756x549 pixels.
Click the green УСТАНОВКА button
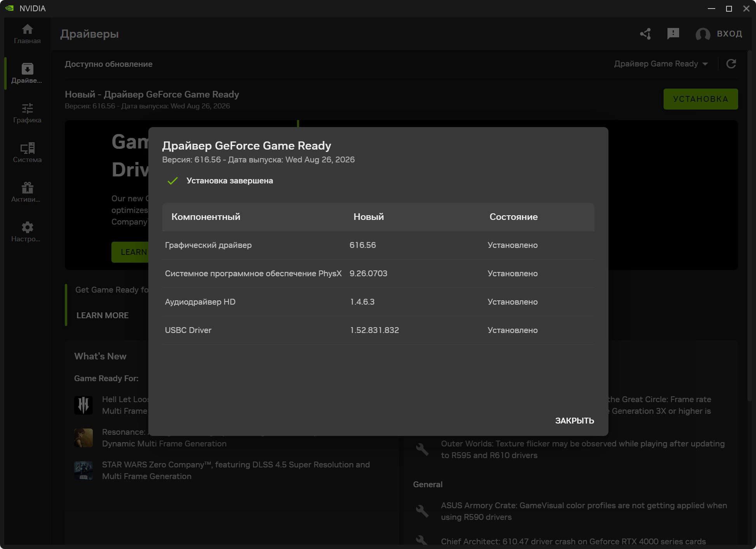tap(700, 99)
